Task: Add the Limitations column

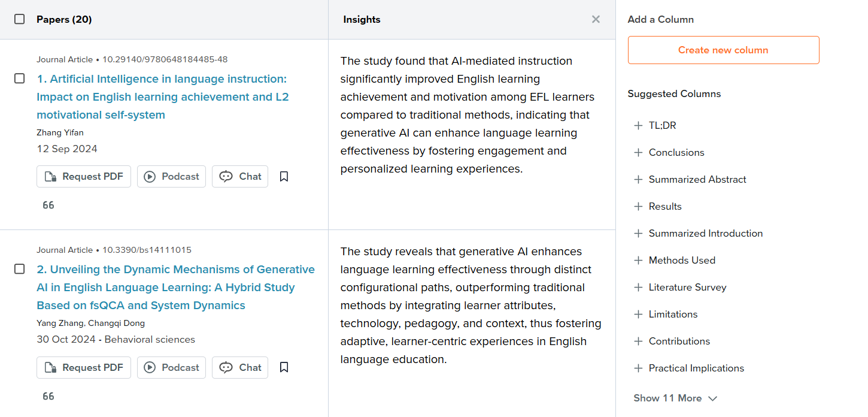Action: (x=665, y=315)
